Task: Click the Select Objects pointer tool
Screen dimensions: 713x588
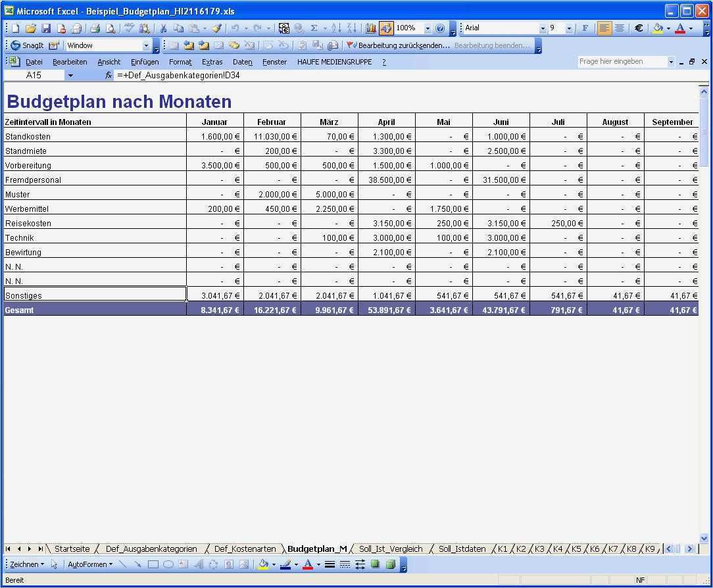Action: click(x=55, y=564)
